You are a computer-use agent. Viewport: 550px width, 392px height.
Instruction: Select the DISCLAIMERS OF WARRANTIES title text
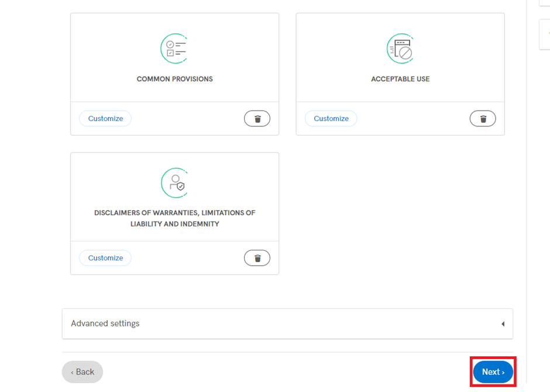[x=175, y=218]
